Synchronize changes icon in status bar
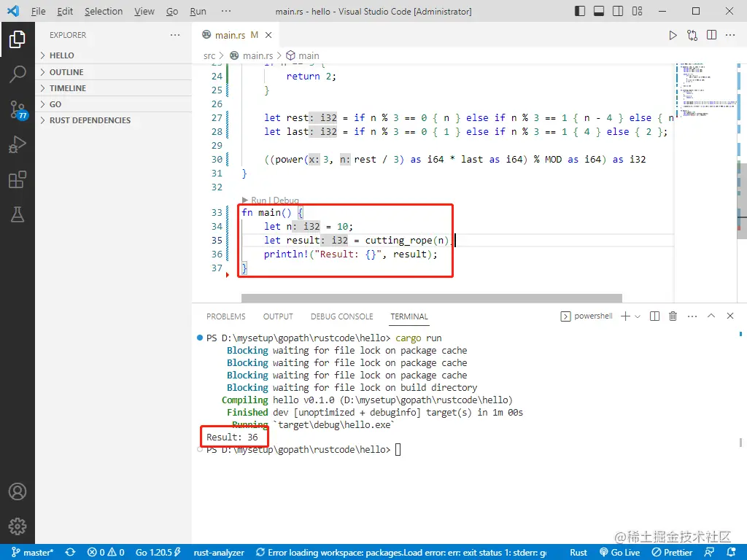Screen dimensions: 747x560 [x=71, y=553]
